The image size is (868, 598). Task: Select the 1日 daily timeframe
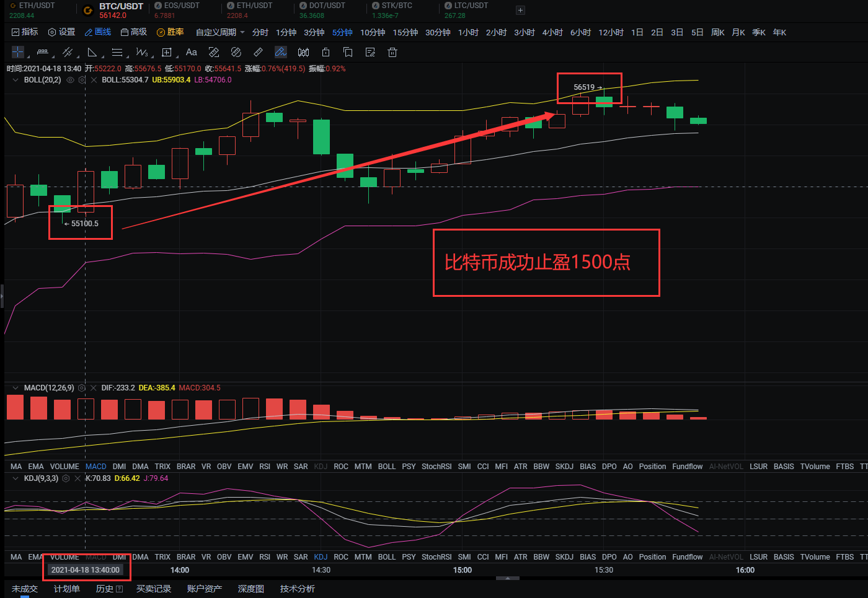pos(637,32)
